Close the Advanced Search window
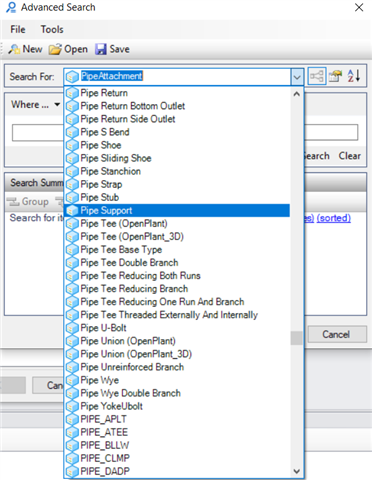Viewport: 372px width, 480px height. [359, 7]
